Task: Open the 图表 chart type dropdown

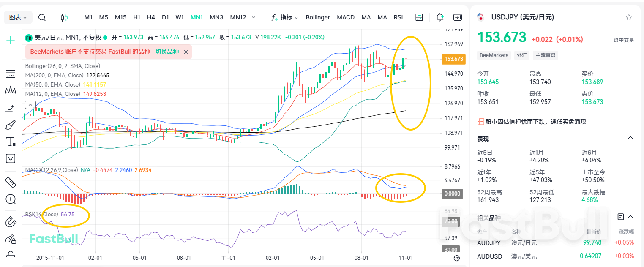Action: click(17, 17)
